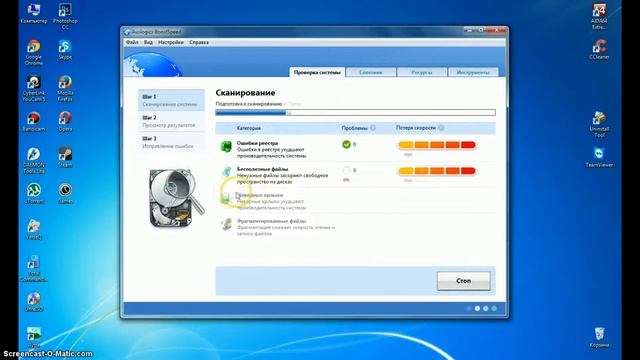Click the Стоп button

(463, 281)
